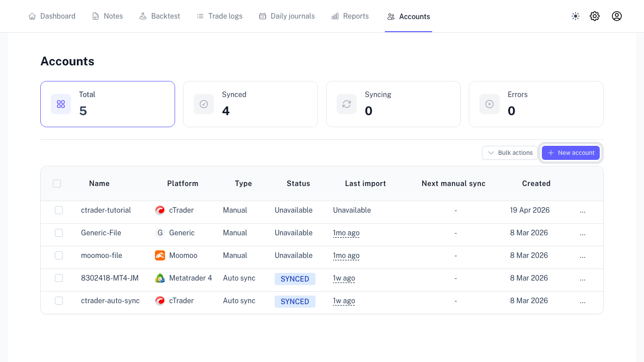Screen dimensions: 644x362
Task: Select the Total accounts summary card
Action: click(x=107, y=104)
